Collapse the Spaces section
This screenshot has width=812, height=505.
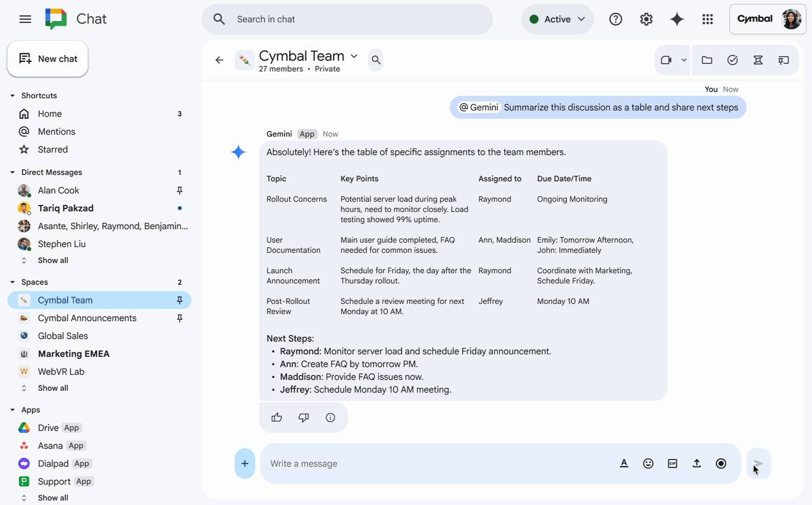click(x=12, y=282)
